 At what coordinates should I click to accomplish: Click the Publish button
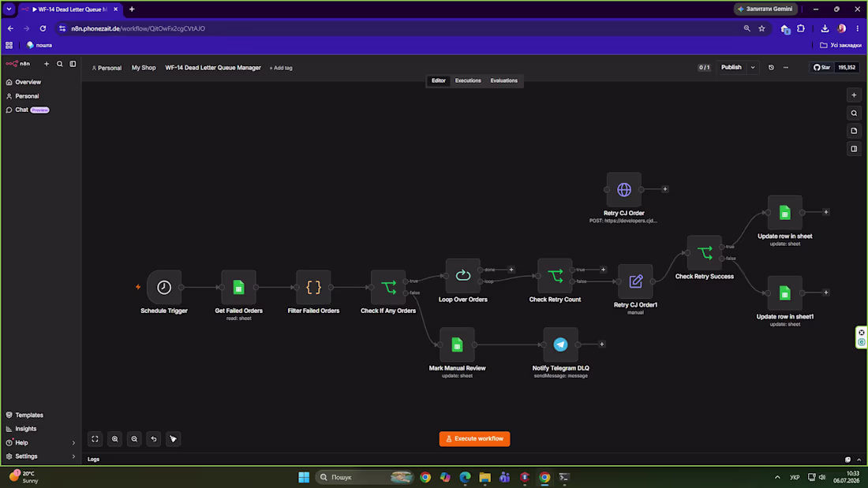click(731, 68)
